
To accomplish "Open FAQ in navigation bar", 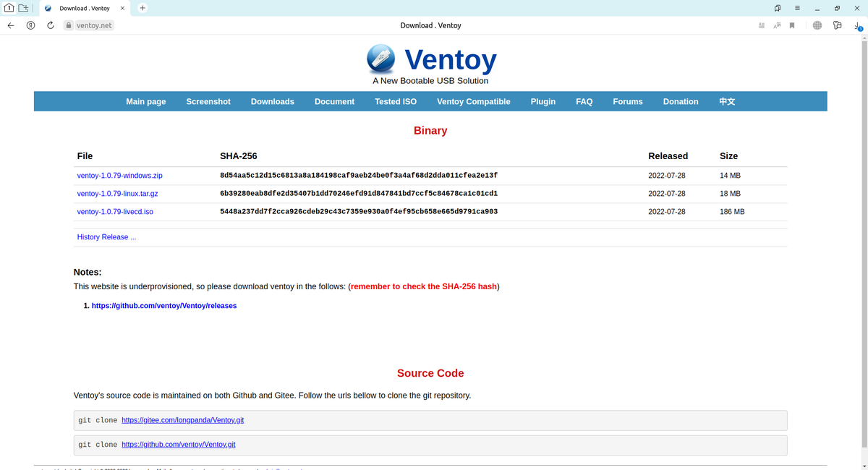I will pyautogui.click(x=584, y=102).
